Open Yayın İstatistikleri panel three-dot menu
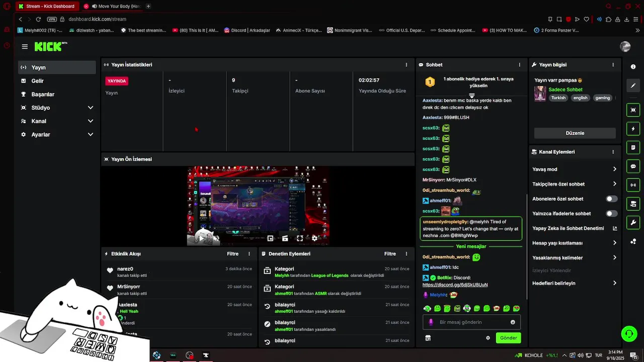Screen dimensions: 644x362 tap(407, 65)
